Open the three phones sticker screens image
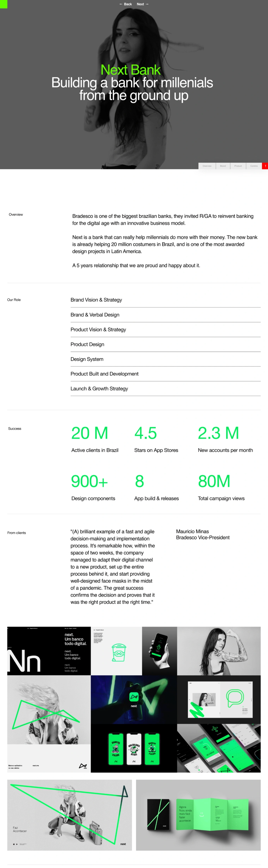The width and height of the screenshot is (268, 868). pyautogui.click(x=134, y=748)
